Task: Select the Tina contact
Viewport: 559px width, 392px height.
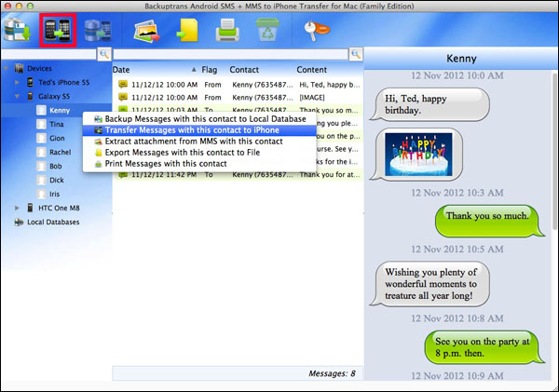Action: [56, 124]
